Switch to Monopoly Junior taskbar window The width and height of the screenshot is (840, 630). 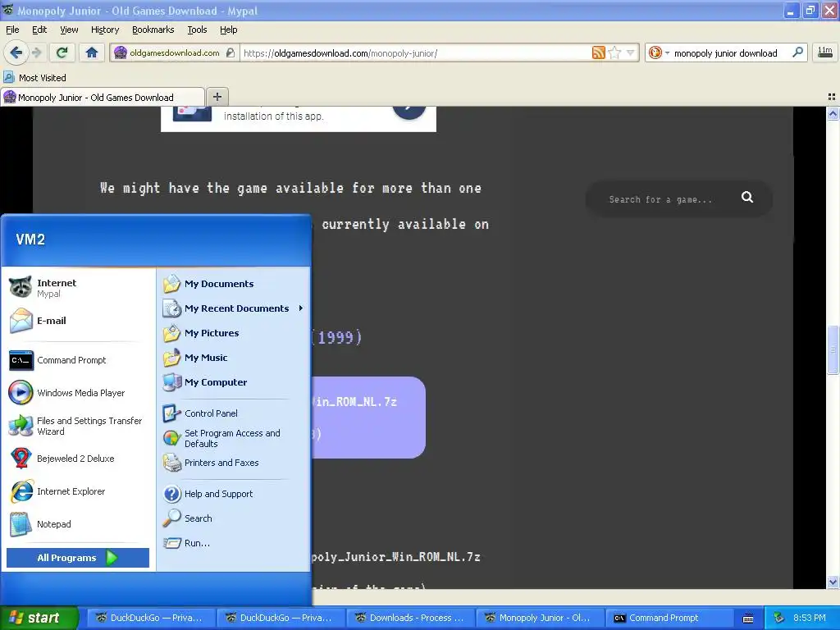tap(540, 618)
